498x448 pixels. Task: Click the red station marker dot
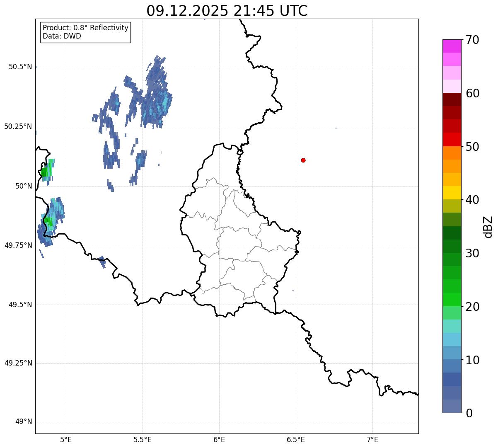pos(303,160)
